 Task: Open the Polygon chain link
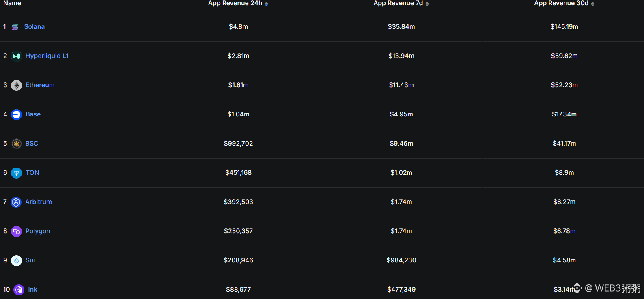pos(38,231)
